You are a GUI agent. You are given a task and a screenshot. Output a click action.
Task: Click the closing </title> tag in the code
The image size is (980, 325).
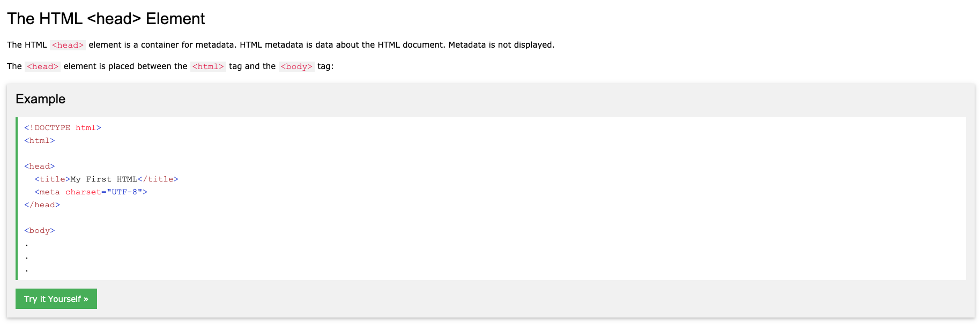(158, 179)
